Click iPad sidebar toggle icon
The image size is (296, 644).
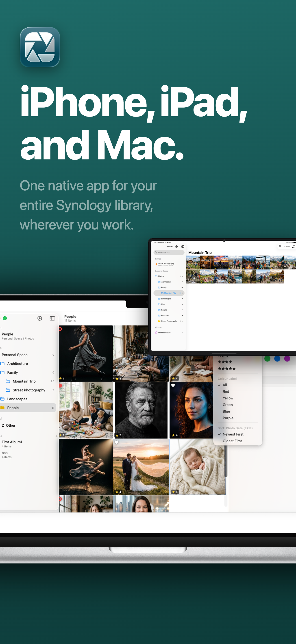(183, 247)
